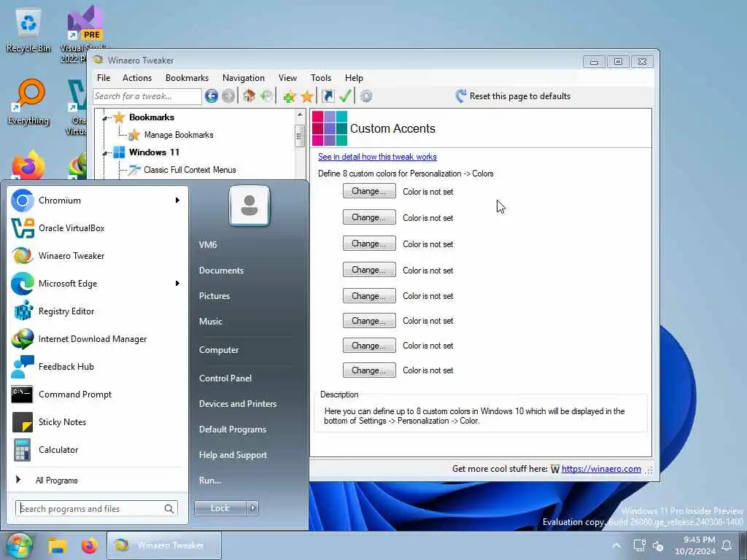Viewport: 747px width, 560px height.
Task: Open the Actions menu
Action: [136, 77]
